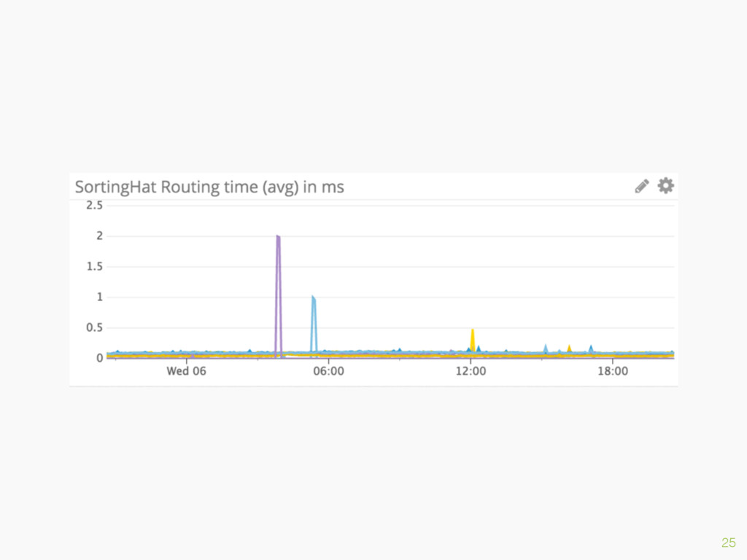Open the gear settings icon
Viewport: 747px width, 560px height.
[665, 186]
